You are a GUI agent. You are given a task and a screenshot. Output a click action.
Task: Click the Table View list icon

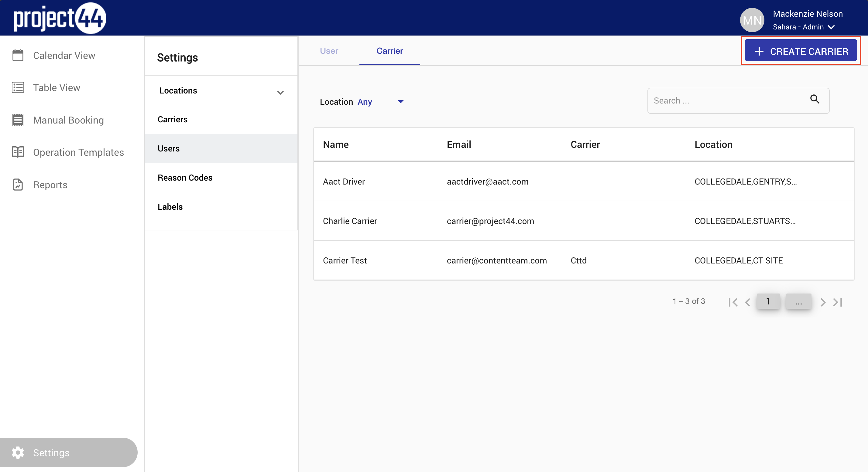[x=18, y=87]
